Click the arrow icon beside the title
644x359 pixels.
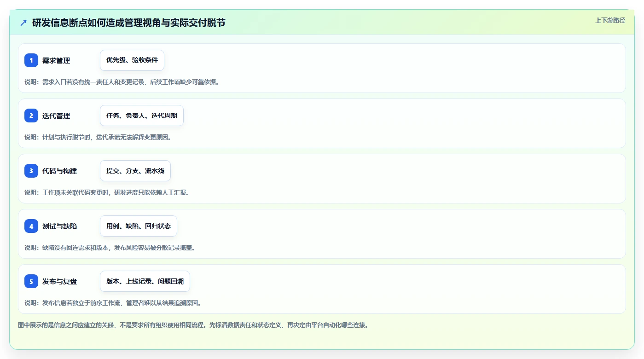[23, 23]
